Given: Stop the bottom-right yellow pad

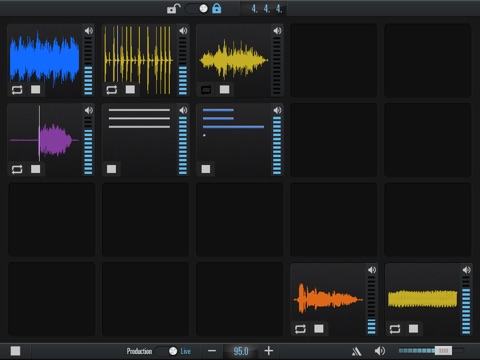Looking at the screenshot, I should [x=414, y=329].
